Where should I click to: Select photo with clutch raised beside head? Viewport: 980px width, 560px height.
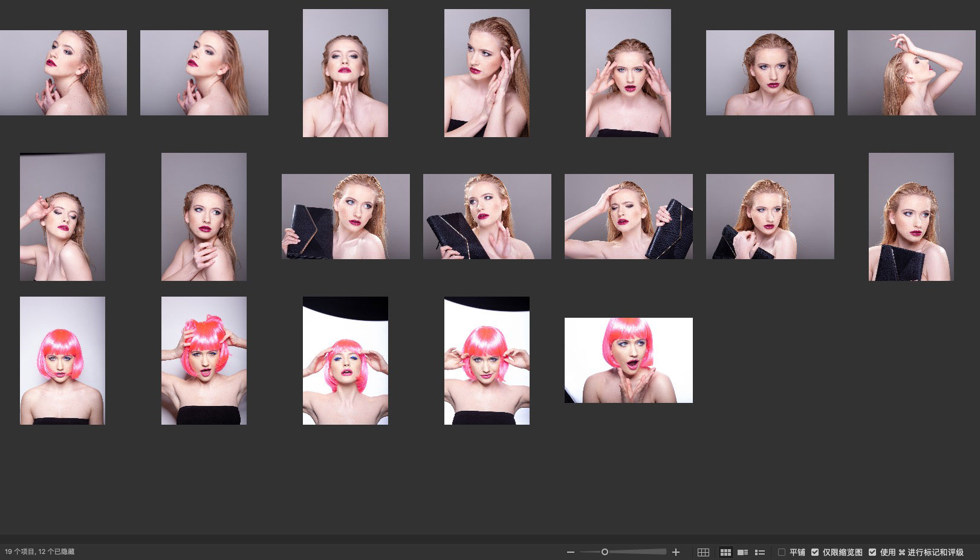628,216
